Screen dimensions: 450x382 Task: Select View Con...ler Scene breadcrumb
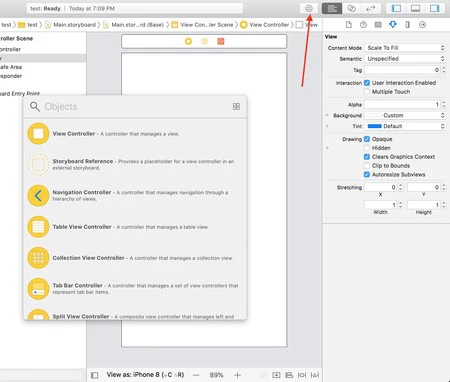pos(203,25)
